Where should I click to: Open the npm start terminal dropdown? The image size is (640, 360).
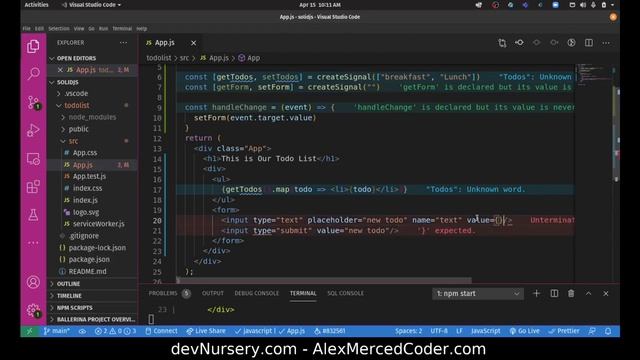coord(478,293)
